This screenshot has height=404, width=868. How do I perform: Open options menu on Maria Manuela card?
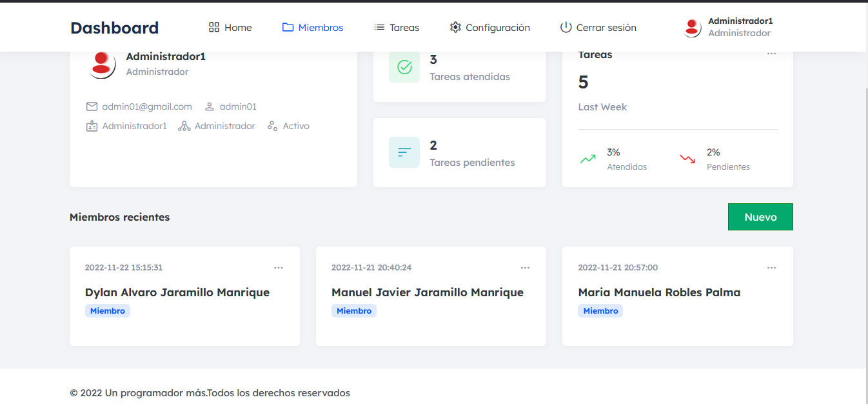point(771,268)
